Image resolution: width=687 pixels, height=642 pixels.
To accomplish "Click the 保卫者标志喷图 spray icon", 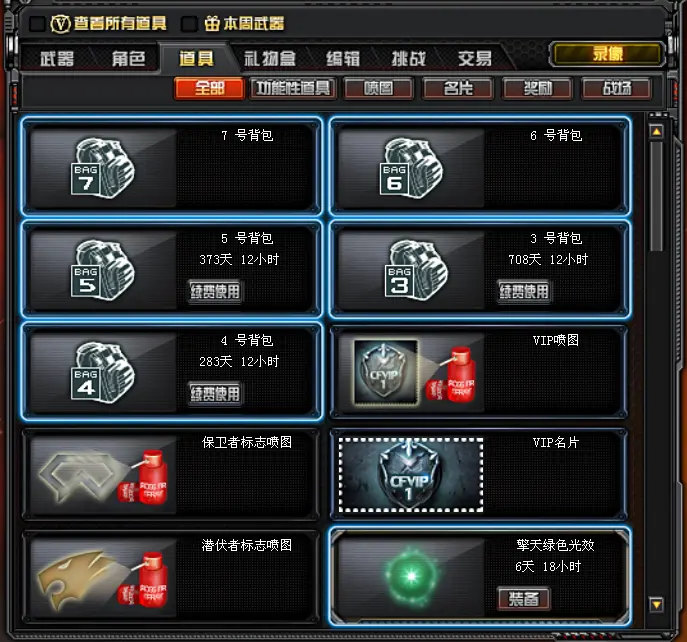I will (x=103, y=476).
